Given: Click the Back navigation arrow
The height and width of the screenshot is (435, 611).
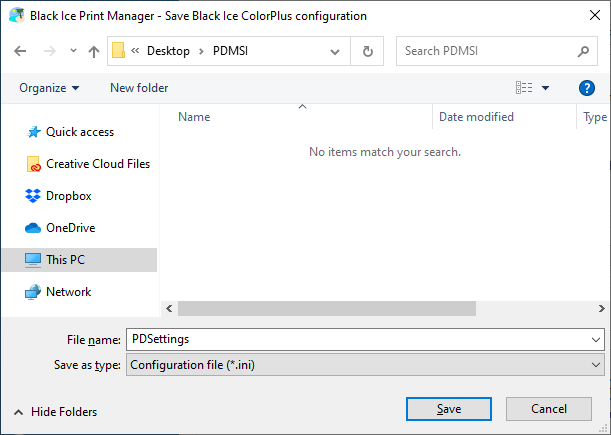Looking at the screenshot, I should point(21,51).
